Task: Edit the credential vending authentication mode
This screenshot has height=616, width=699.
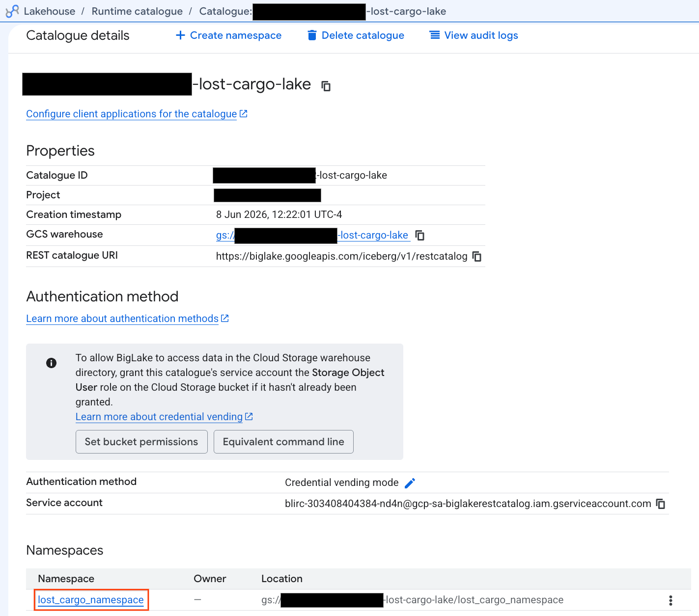Action: 410,483
